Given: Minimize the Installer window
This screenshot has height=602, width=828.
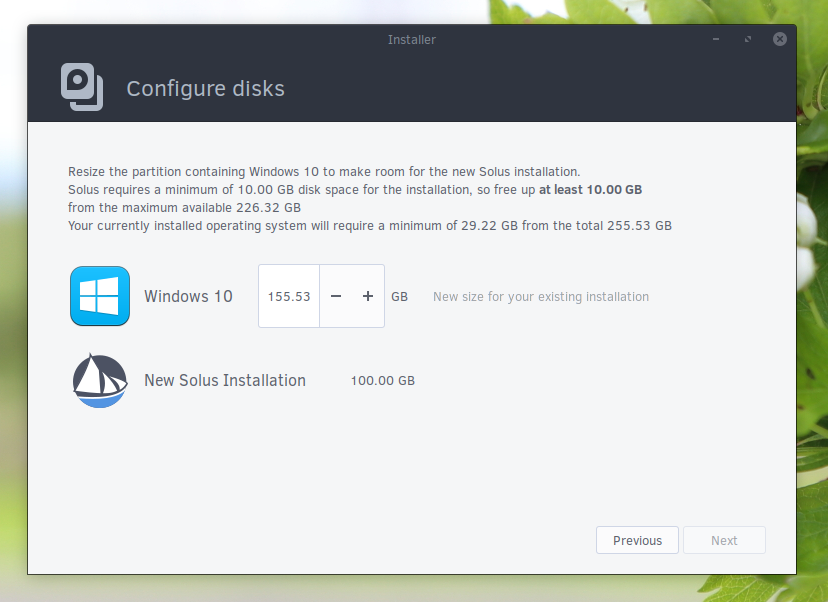Looking at the screenshot, I should (x=716, y=39).
